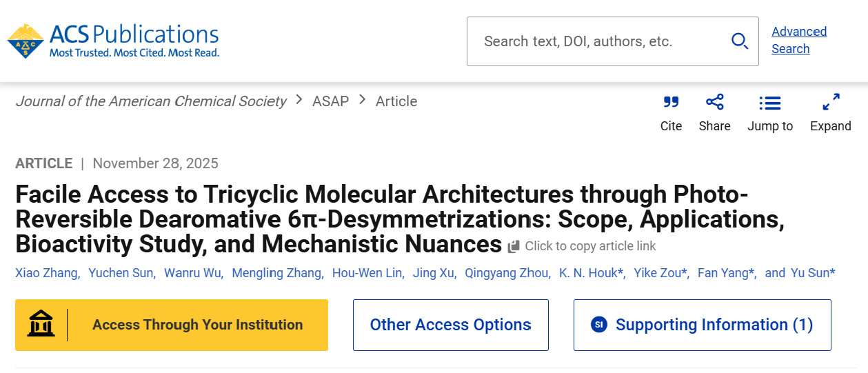Click the Other Access Options button
The image size is (868, 373).
point(450,325)
